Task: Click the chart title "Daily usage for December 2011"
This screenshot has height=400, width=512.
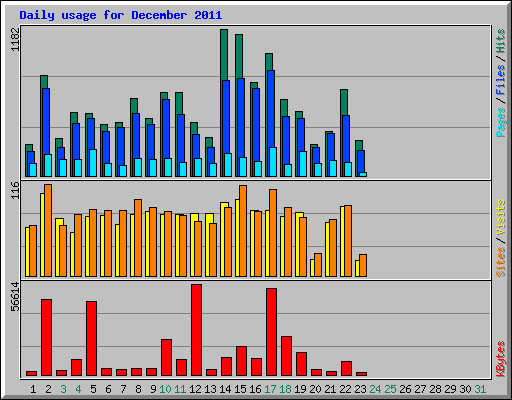Action: (x=120, y=15)
